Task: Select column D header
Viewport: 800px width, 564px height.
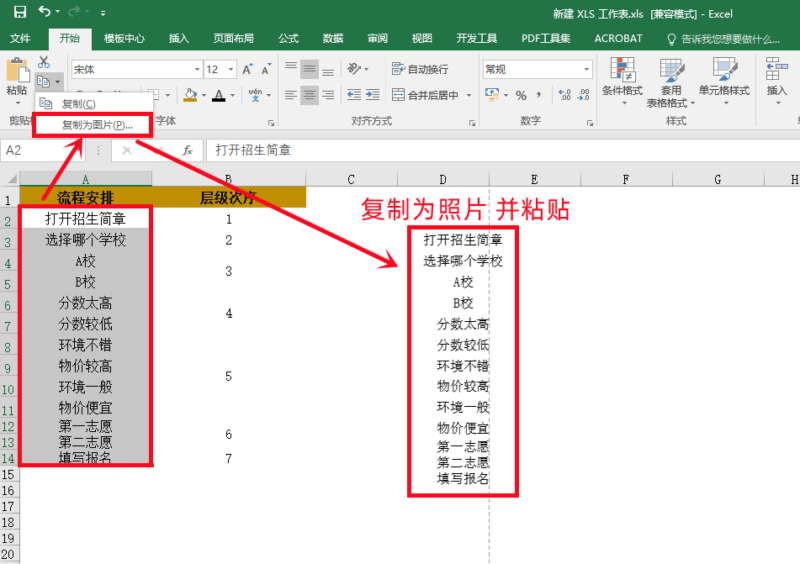Action: [443, 179]
